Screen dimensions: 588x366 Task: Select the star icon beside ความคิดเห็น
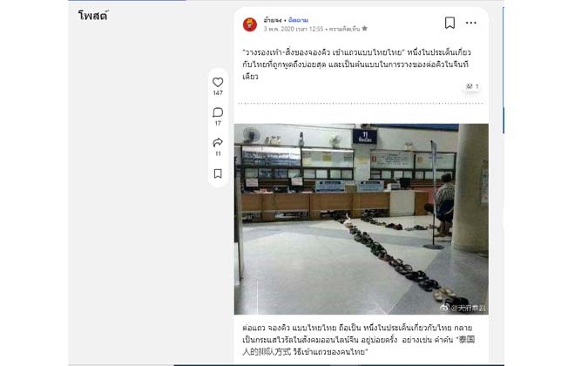click(364, 29)
